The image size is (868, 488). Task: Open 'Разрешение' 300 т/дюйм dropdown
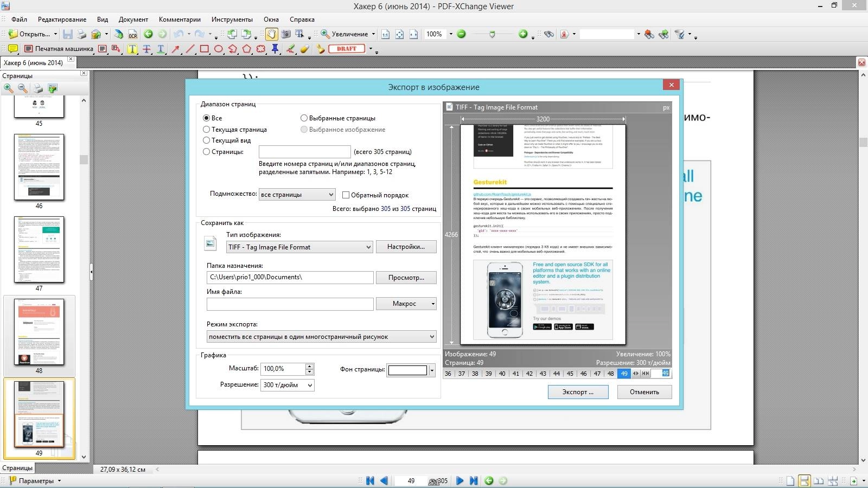(288, 385)
